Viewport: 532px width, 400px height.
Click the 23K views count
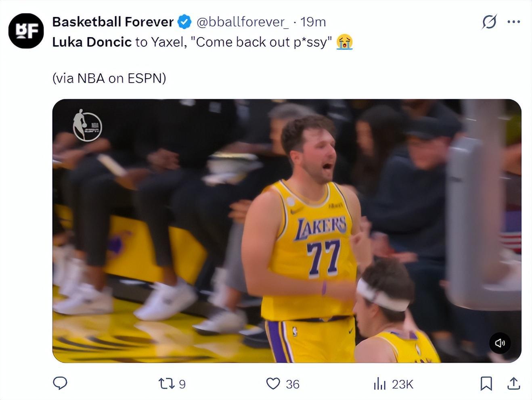pos(402,384)
